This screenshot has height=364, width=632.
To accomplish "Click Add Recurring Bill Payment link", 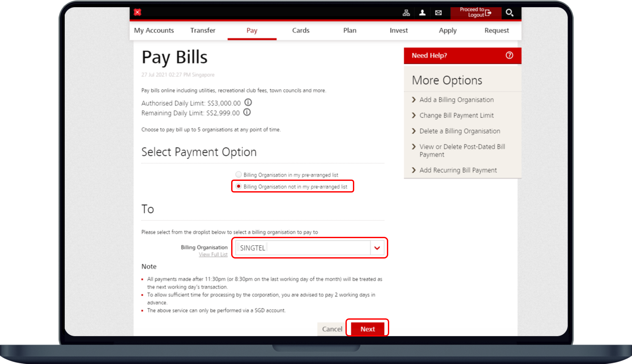I will click(458, 170).
